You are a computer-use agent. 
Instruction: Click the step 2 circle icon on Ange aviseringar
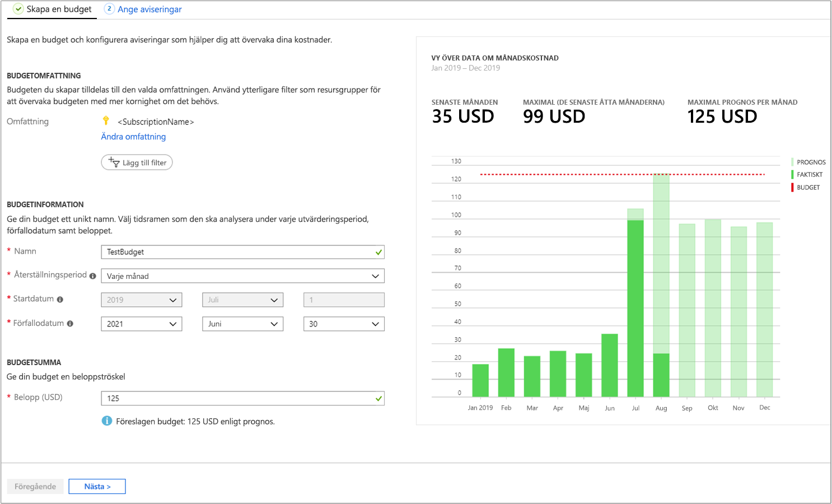tap(109, 9)
